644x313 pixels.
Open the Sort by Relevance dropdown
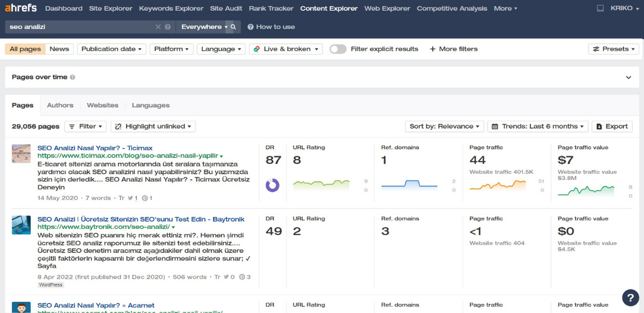pyautogui.click(x=444, y=126)
